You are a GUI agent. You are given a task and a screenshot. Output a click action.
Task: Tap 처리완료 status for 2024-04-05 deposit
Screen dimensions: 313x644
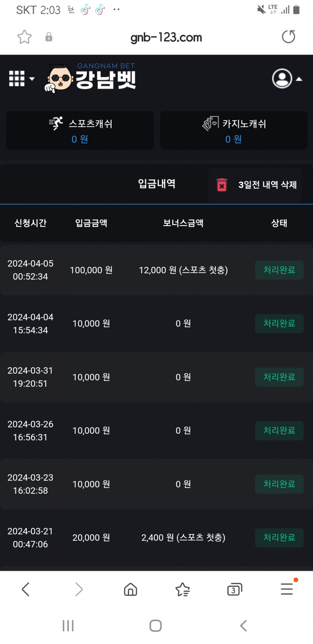tap(279, 270)
